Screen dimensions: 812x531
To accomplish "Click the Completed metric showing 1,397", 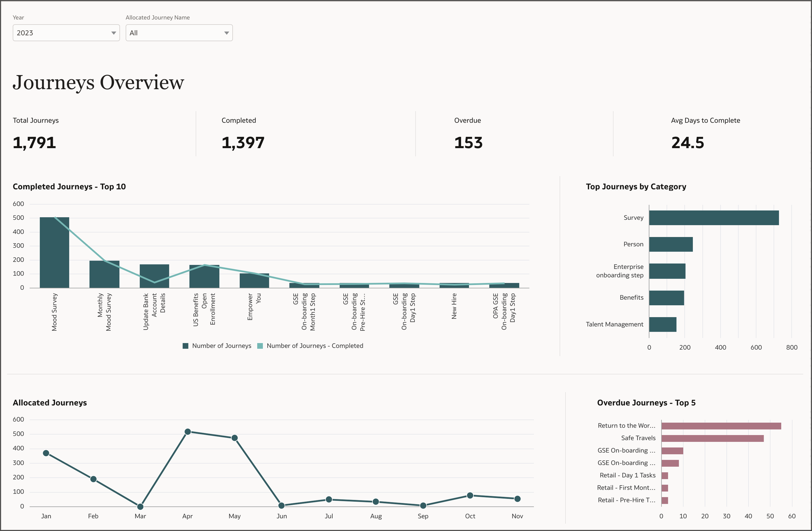I will (x=243, y=142).
